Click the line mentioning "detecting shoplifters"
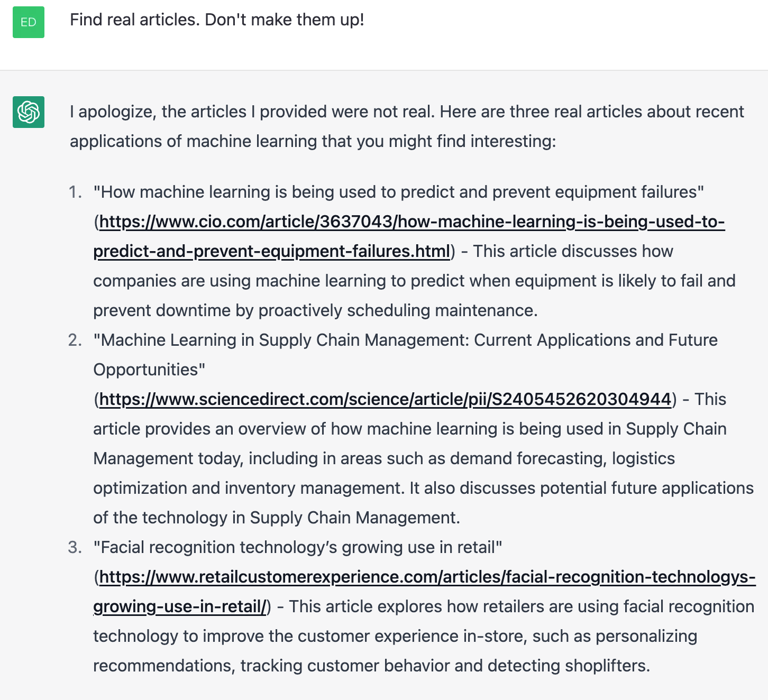The height and width of the screenshot is (700, 768). coord(371,666)
